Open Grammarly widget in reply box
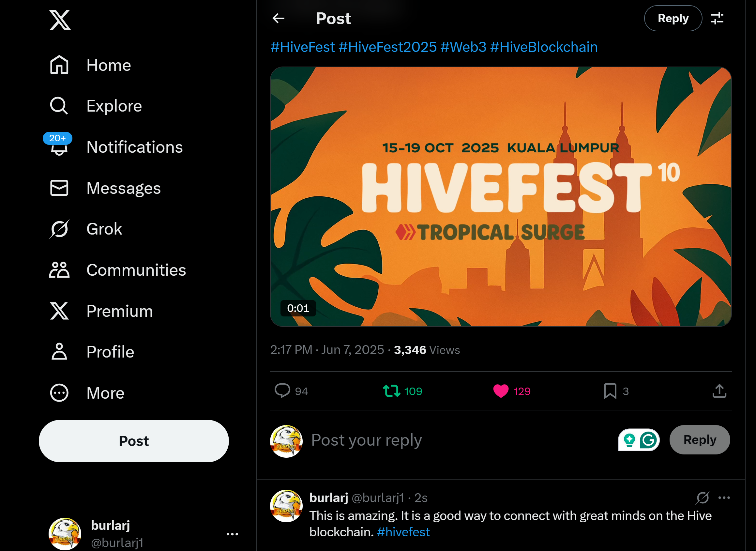 point(639,440)
